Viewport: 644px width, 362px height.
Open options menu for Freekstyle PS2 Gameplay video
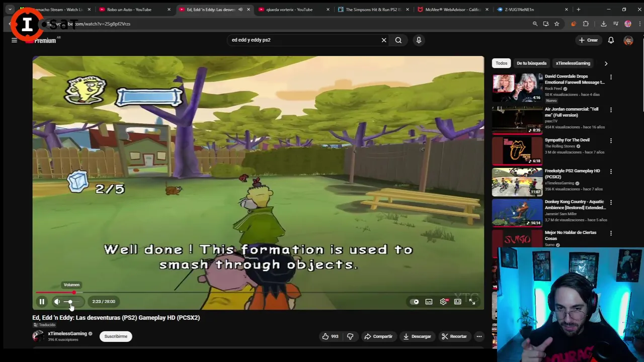[611, 171]
